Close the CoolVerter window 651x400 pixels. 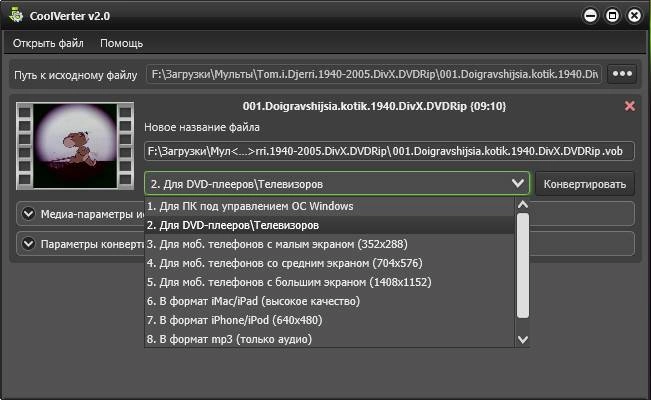coord(634,16)
